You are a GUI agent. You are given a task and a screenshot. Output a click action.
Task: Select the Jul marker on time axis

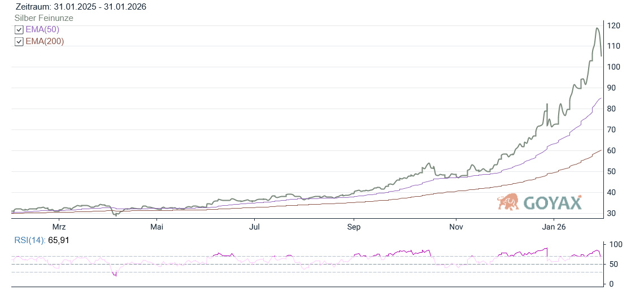(254, 227)
